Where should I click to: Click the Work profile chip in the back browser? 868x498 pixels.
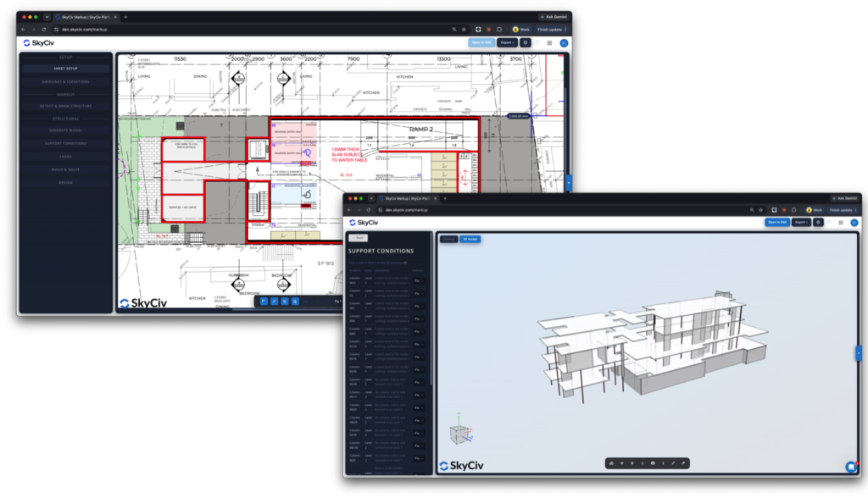point(521,30)
